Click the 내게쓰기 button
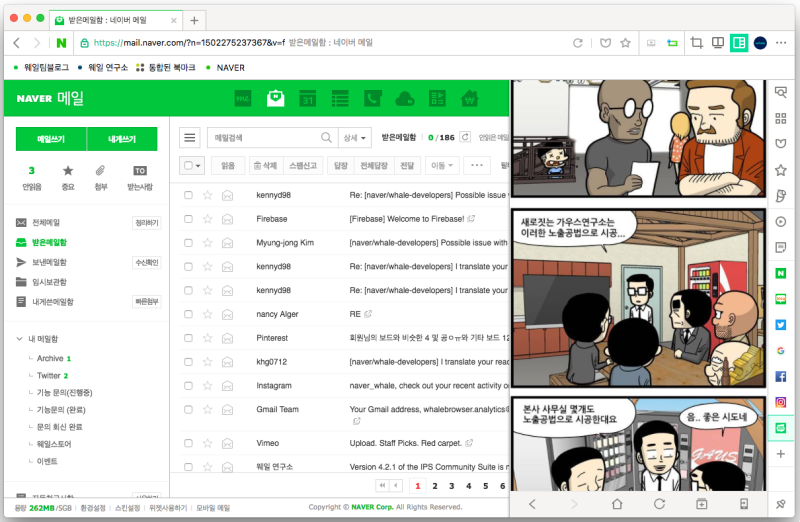 pyautogui.click(x=122, y=139)
